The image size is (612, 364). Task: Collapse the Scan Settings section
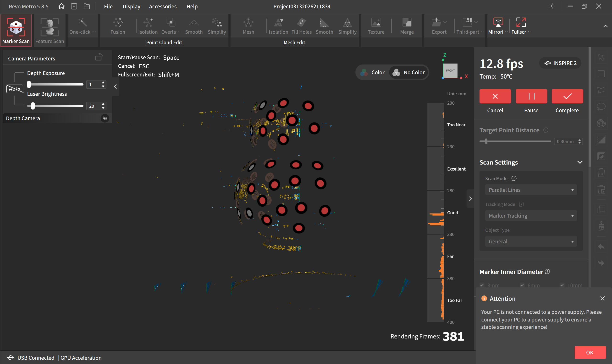579,162
